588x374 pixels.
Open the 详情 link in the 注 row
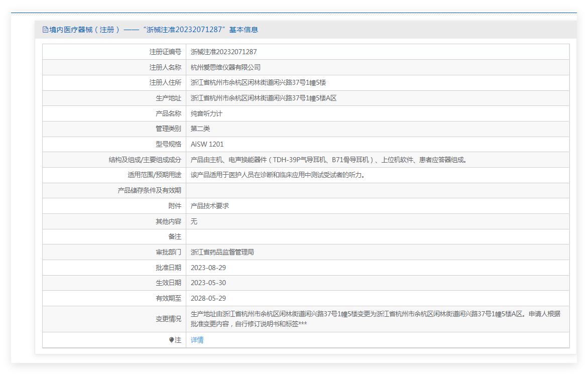pos(197,340)
